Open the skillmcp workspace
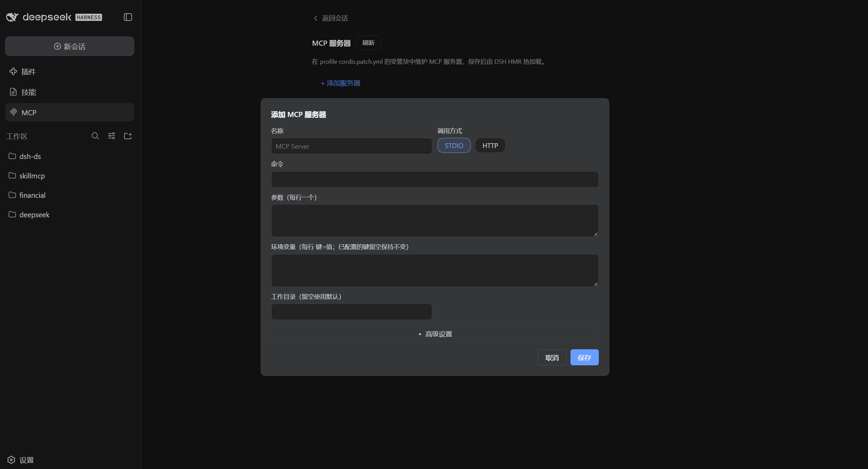 [70, 176]
